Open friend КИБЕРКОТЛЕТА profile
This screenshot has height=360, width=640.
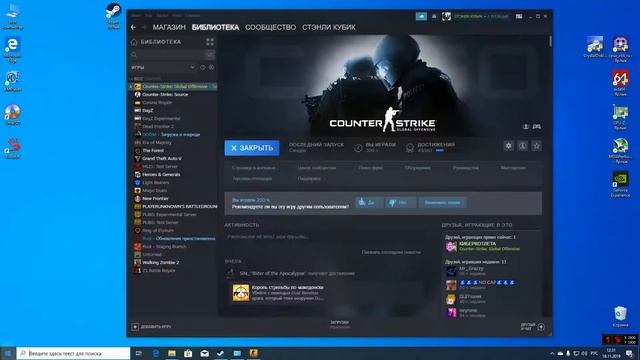(482, 246)
